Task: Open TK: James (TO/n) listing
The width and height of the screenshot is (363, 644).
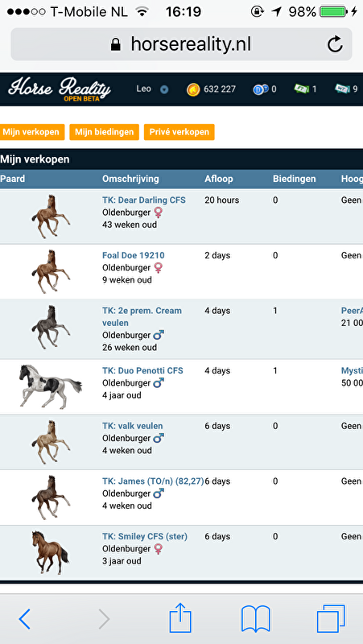Action: pos(153,481)
